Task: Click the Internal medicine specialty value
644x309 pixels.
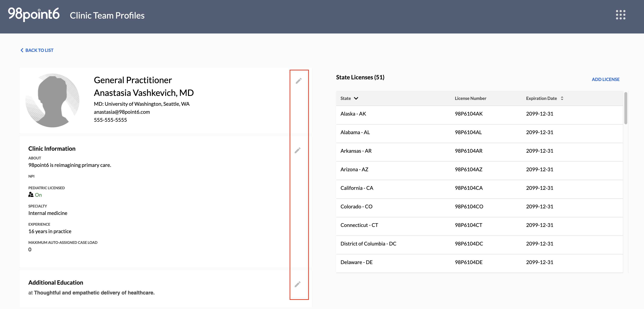Action: (x=48, y=213)
